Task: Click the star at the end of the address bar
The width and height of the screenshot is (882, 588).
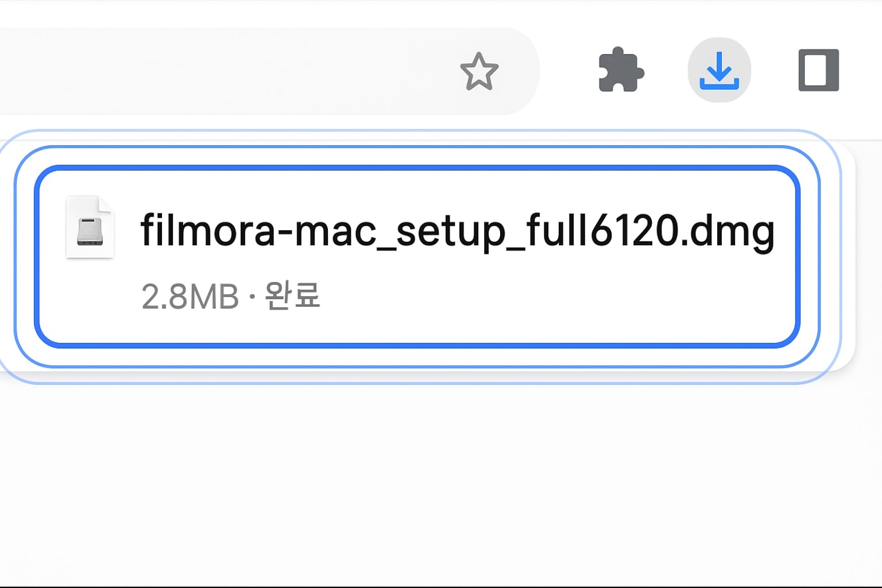Action: [479, 71]
